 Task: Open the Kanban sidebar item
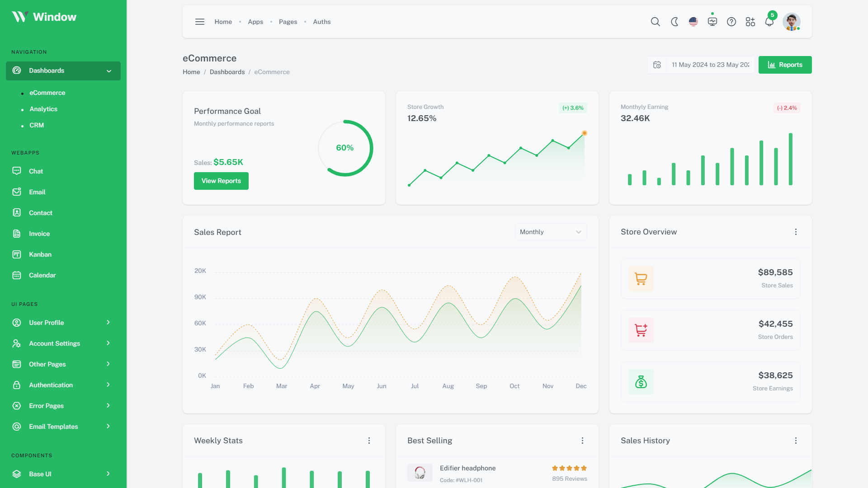tap(40, 254)
